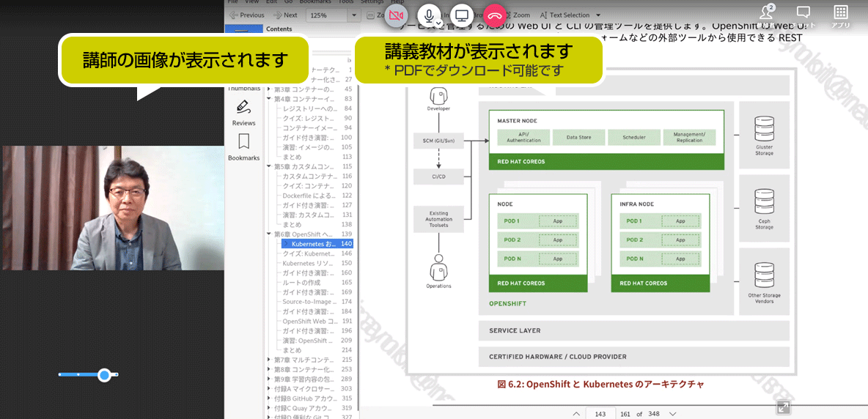The width and height of the screenshot is (868, 419).
Task: Turn on the disabled camera button
Action: coord(395,15)
